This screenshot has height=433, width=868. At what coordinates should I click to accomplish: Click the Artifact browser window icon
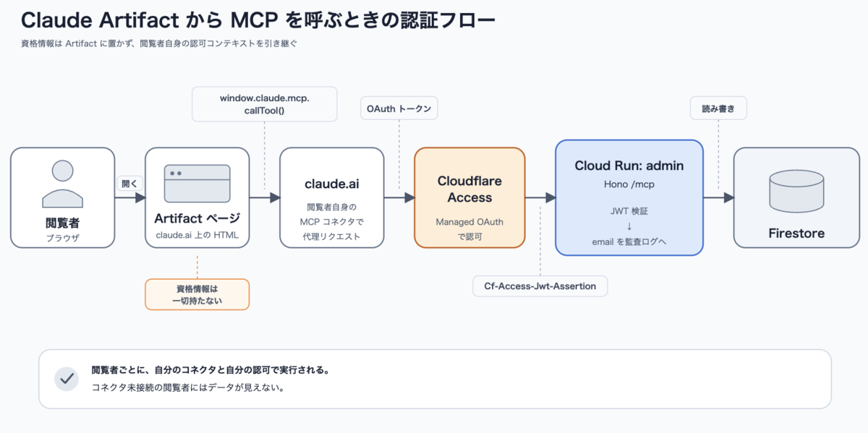pos(197,183)
